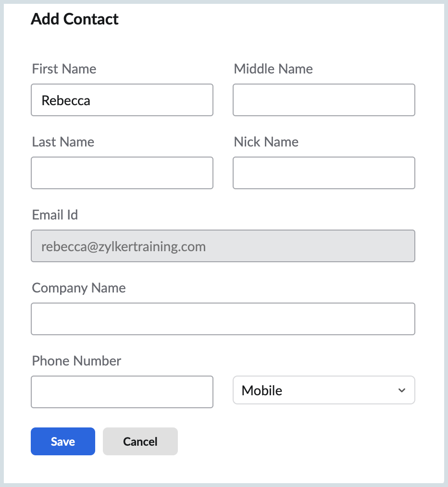
Task: Click the chevron arrow beside Mobile
Action: (x=402, y=390)
